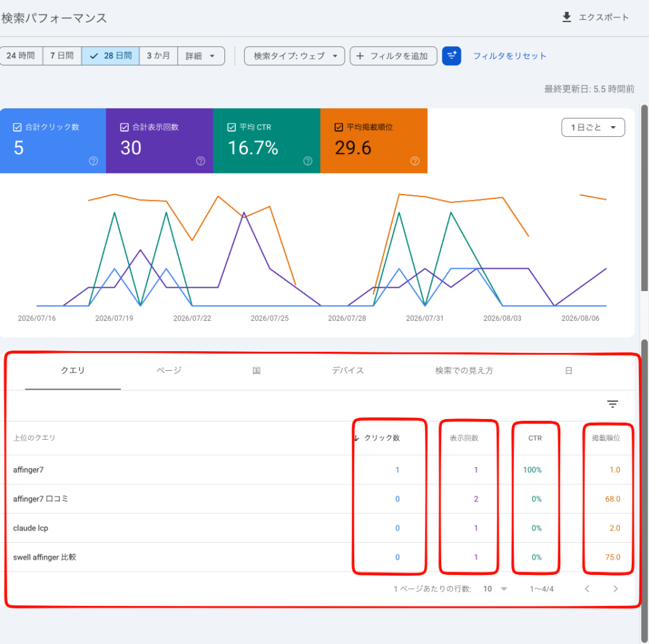Switch to the 検索での見え方 tab
Image resolution: width=649 pixels, height=644 pixels.
(x=464, y=370)
